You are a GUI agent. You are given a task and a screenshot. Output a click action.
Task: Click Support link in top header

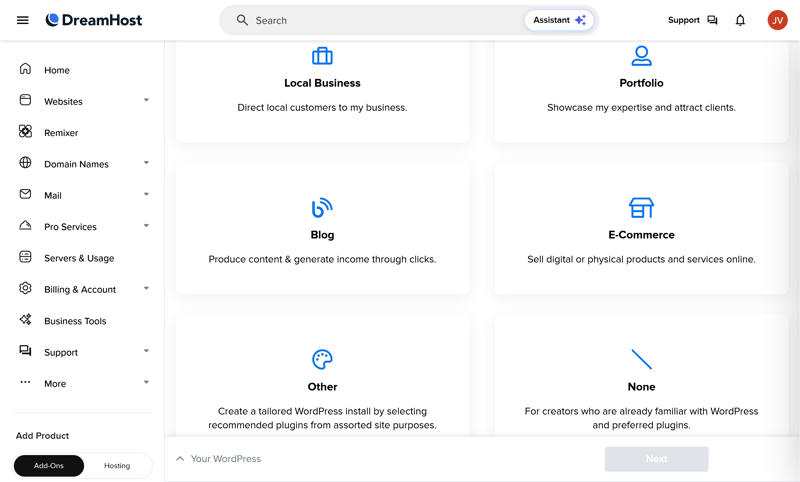(x=684, y=20)
